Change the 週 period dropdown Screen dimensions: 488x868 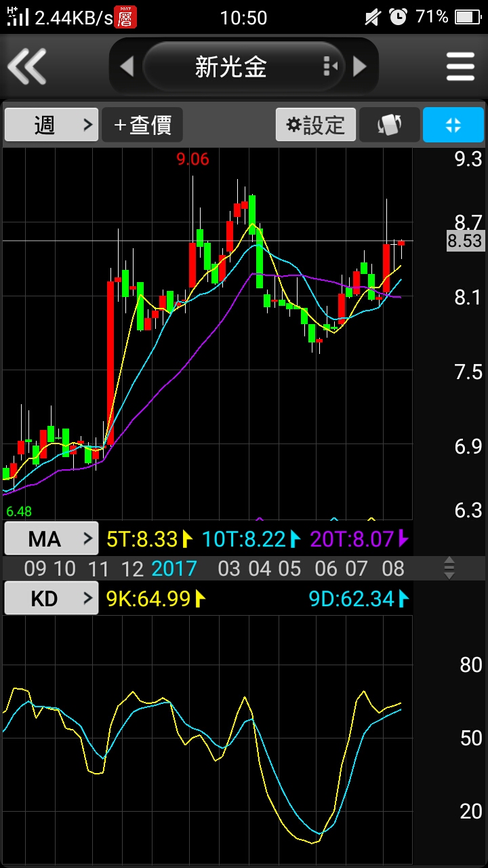[52, 125]
